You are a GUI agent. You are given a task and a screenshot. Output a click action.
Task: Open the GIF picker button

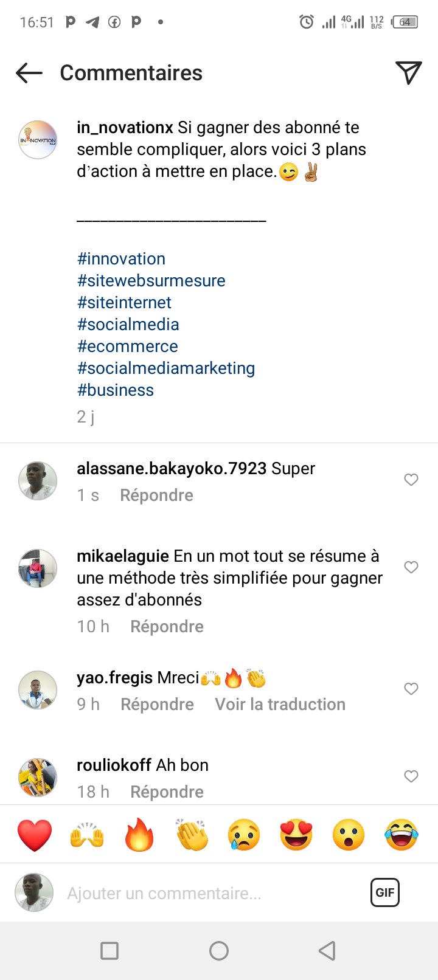pyautogui.click(x=385, y=892)
